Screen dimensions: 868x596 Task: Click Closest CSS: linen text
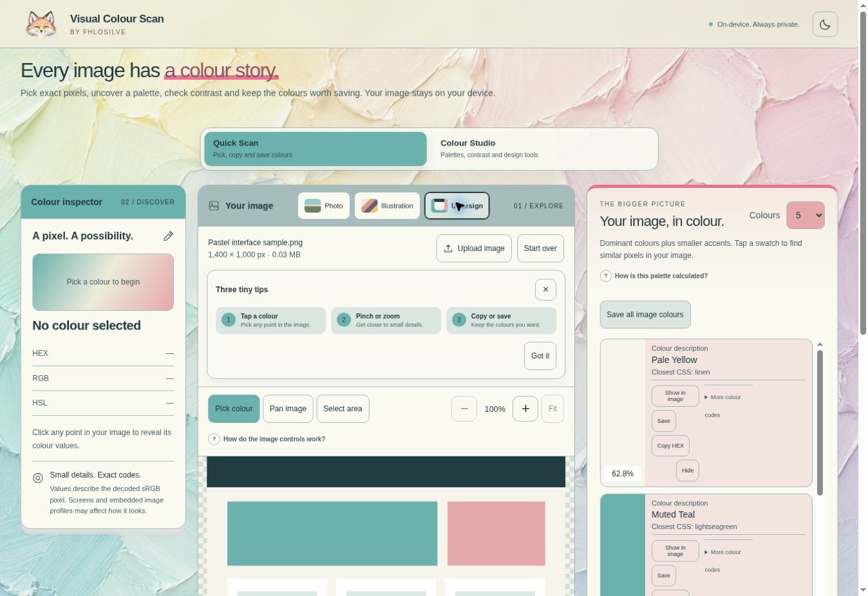tap(681, 372)
